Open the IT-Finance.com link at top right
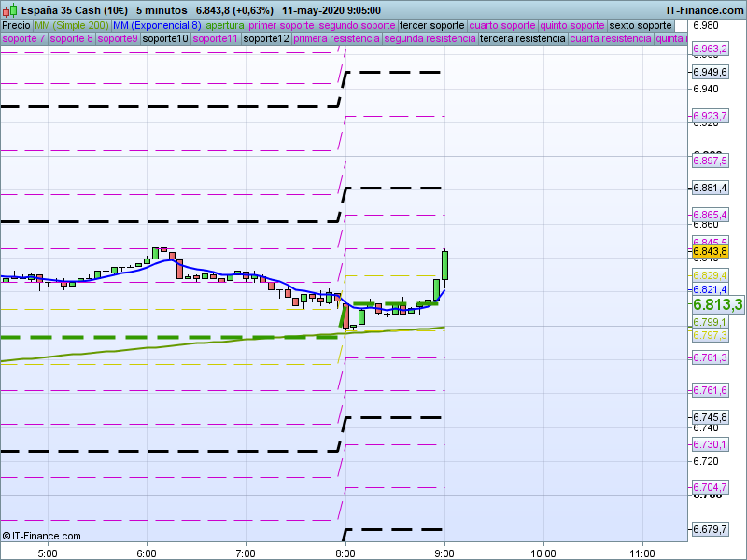The image size is (747, 560). click(705, 9)
